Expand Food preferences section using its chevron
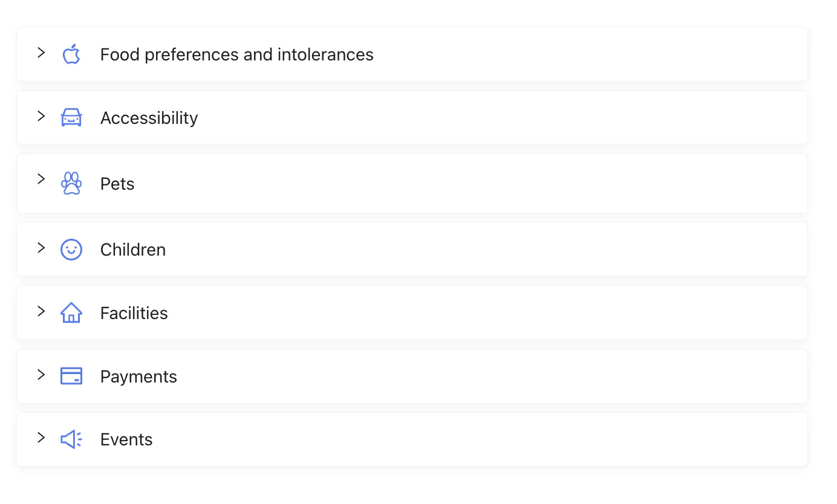Viewport: 837px width, 504px height. click(x=41, y=53)
